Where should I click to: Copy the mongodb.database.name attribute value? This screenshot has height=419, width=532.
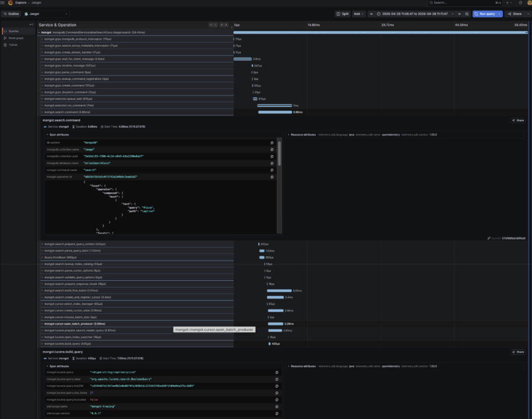[x=272, y=163]
